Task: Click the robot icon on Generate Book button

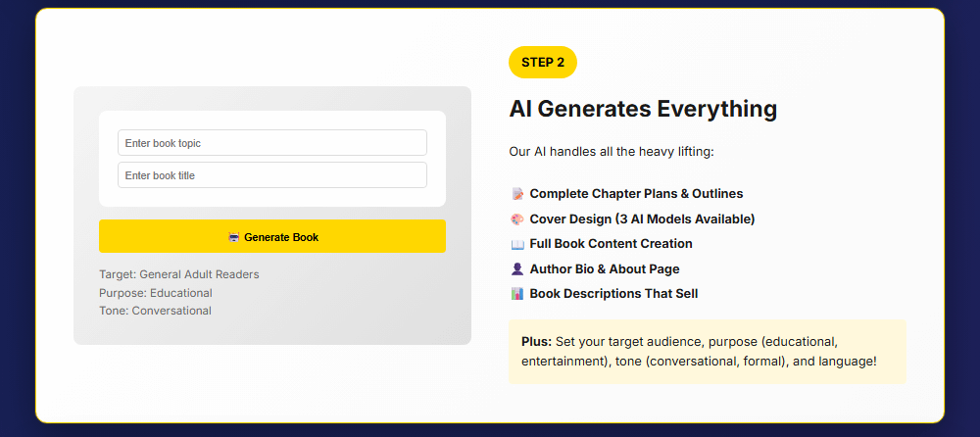Action: point(233,237)
